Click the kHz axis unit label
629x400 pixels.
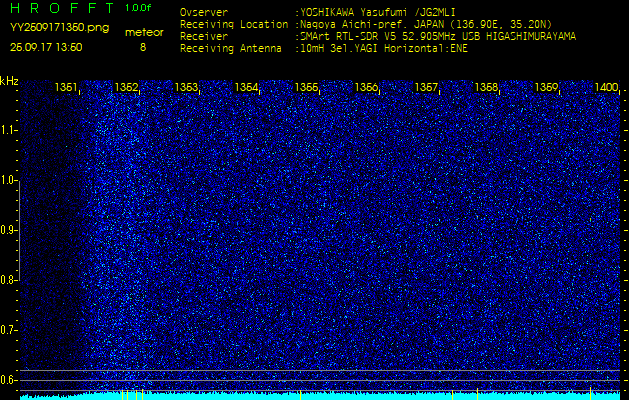(9, 81)
